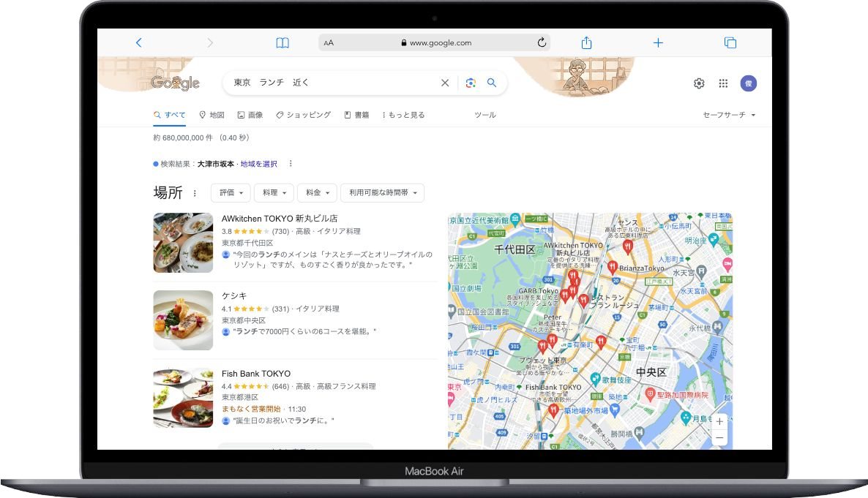Viewport: 868px width, 498px height.
Task: Click the Google doodle logo
Action: [x=175, y=83]
